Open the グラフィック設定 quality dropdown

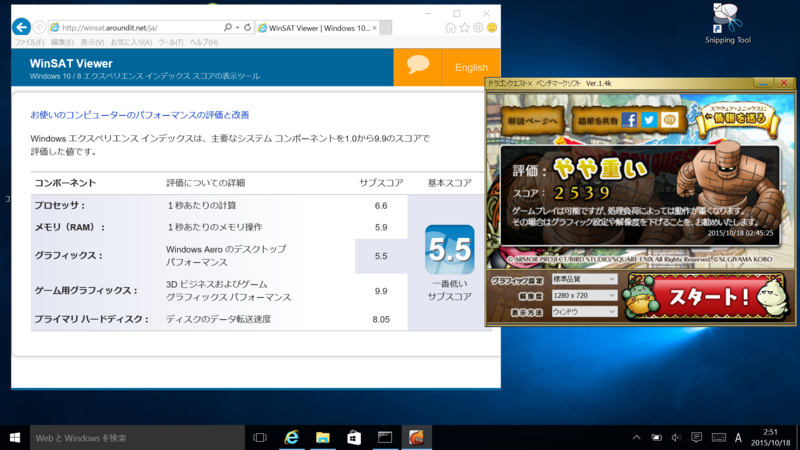click(584, 279)
